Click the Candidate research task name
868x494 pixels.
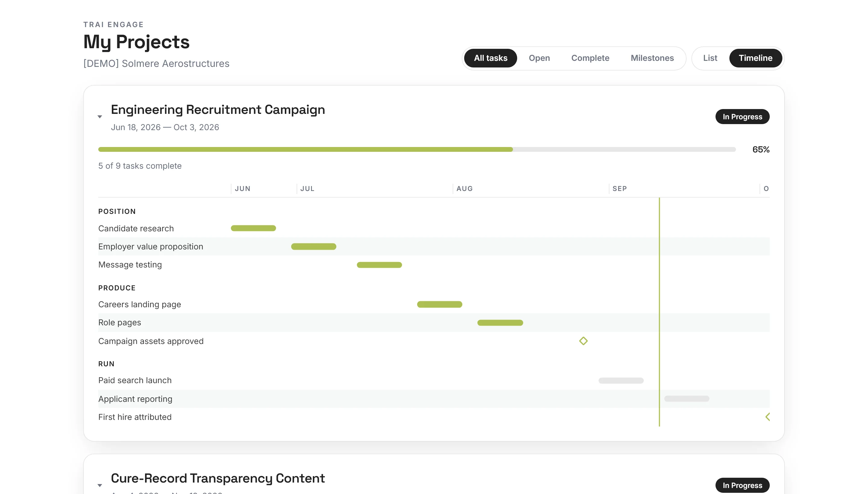click(136, 228)
